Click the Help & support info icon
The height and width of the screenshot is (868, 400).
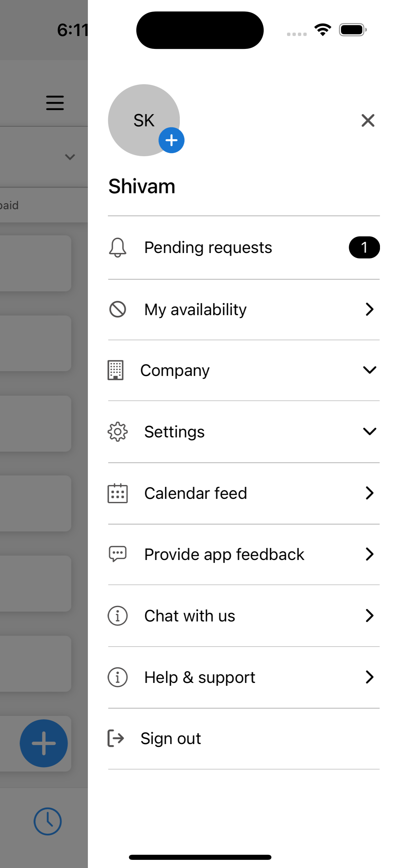(117, 677)
